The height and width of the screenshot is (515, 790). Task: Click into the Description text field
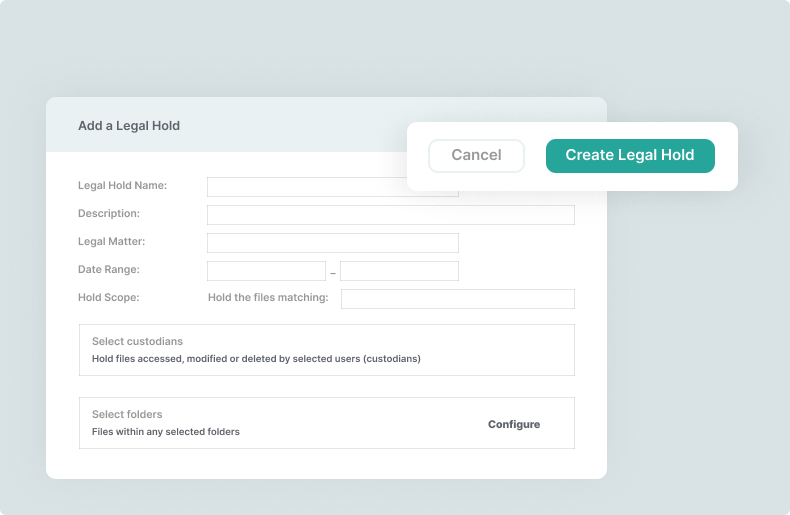click(x=390, y=215)
